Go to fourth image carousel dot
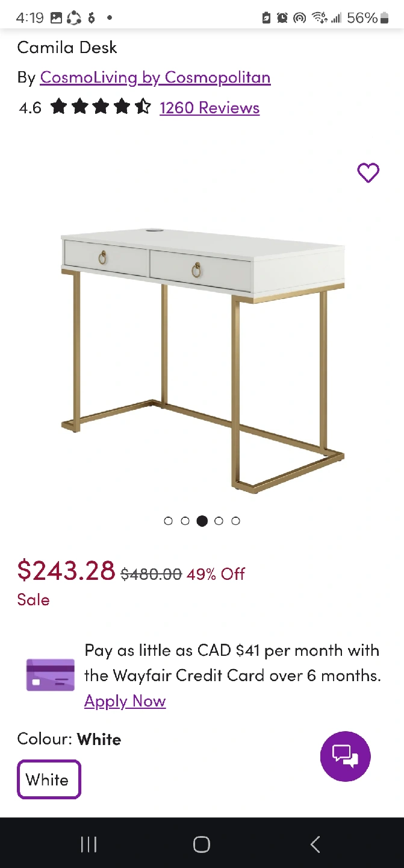 click(x=219, y=521)
